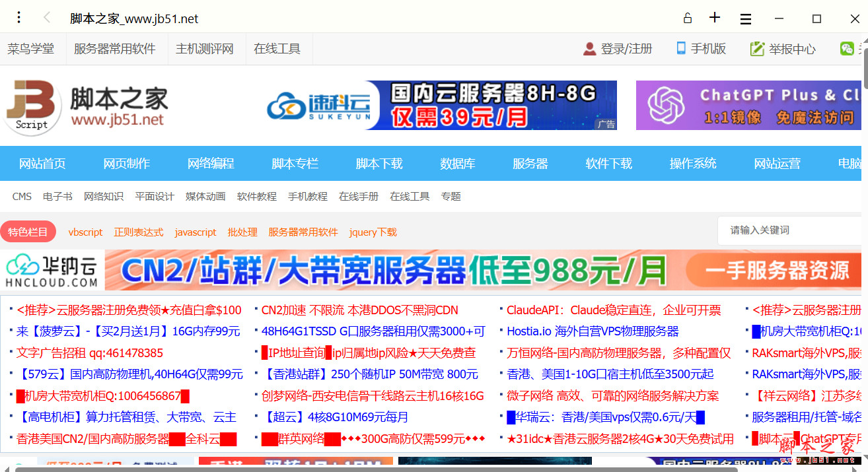Select 软件下载 nav item
This screenshot has width=868, height=472.
(609, 164)
